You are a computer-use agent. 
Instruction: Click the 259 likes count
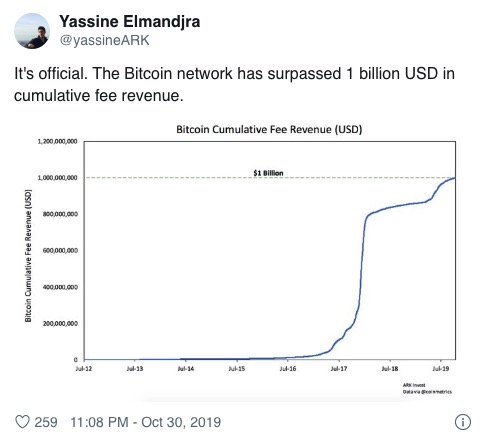(46, 422)
